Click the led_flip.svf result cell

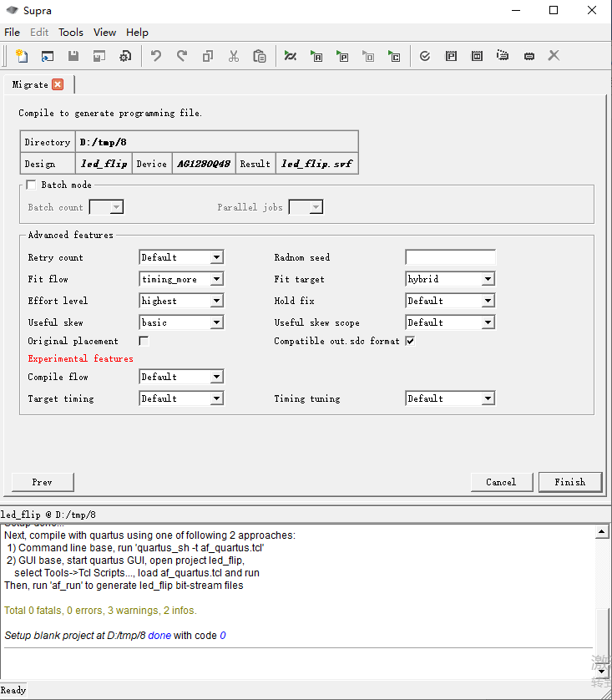tap(316, 164)
